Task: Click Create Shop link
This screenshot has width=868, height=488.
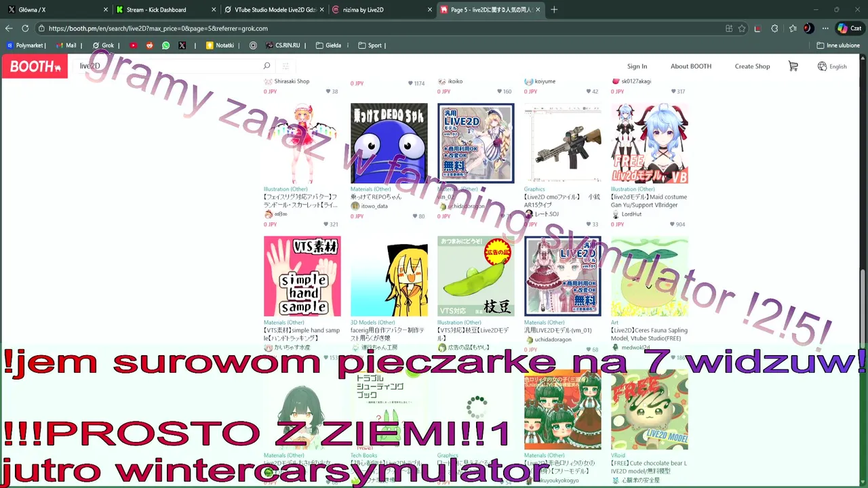Action: pos(752,66)
